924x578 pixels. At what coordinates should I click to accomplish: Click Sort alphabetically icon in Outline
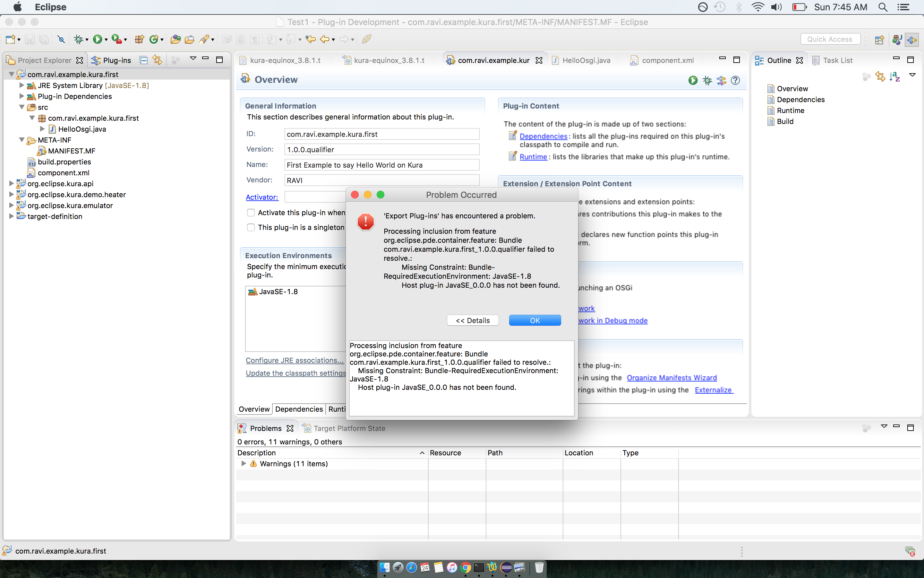(894, 76)
